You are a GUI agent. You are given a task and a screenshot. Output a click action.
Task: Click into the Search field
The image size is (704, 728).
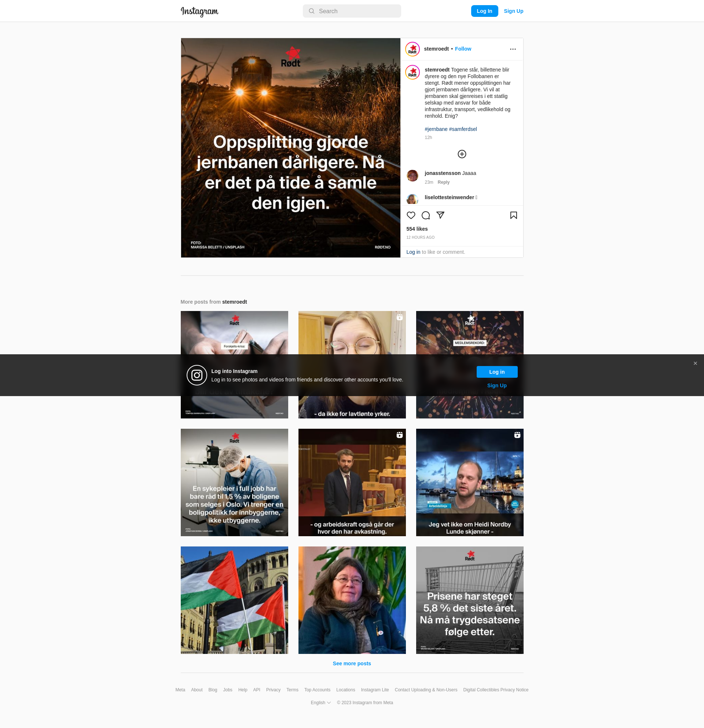(x=352, y=11)
